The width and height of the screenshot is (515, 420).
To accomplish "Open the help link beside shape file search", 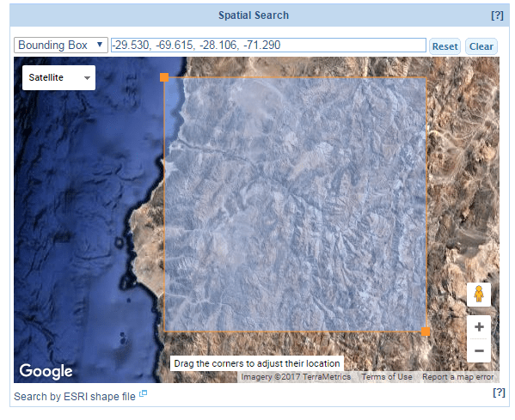I will click(499, 393).
